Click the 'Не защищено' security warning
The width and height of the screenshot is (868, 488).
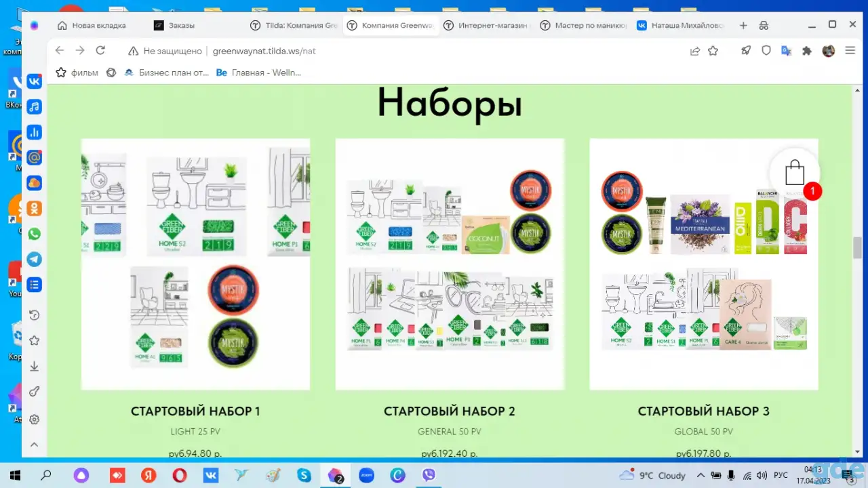click(165, 51)
